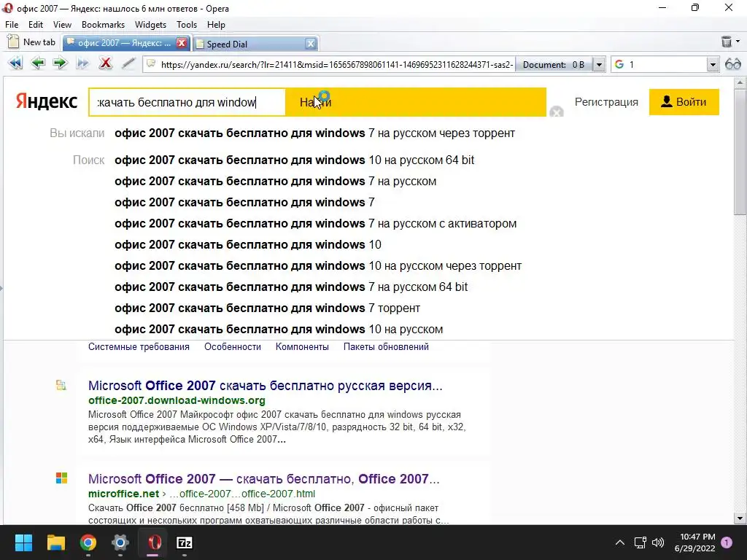This screenshot has width=747, height=560.
Task: Open Settings gear in taskbar
Action: pos(120,542)
